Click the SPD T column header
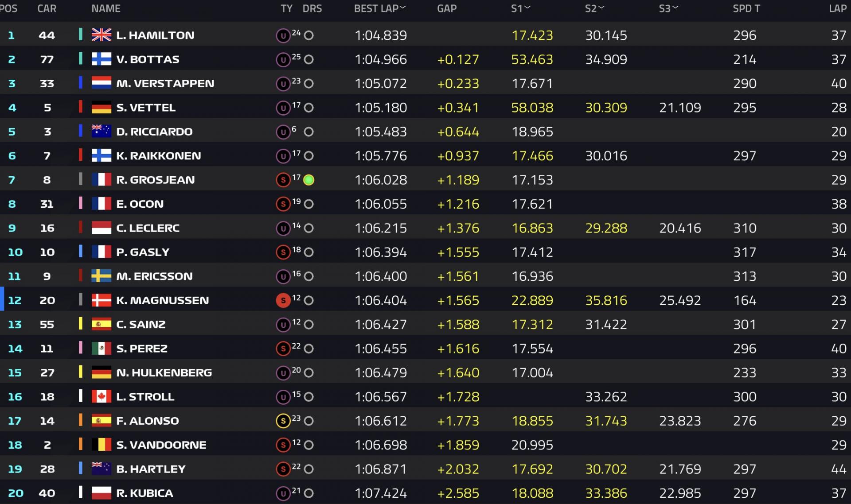 pyautogui.click(x=746, y=8)
